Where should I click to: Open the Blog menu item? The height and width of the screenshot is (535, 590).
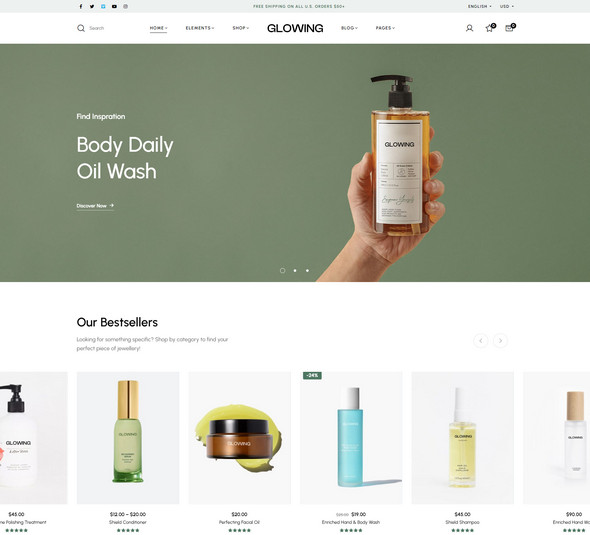[x=349, y=28]
